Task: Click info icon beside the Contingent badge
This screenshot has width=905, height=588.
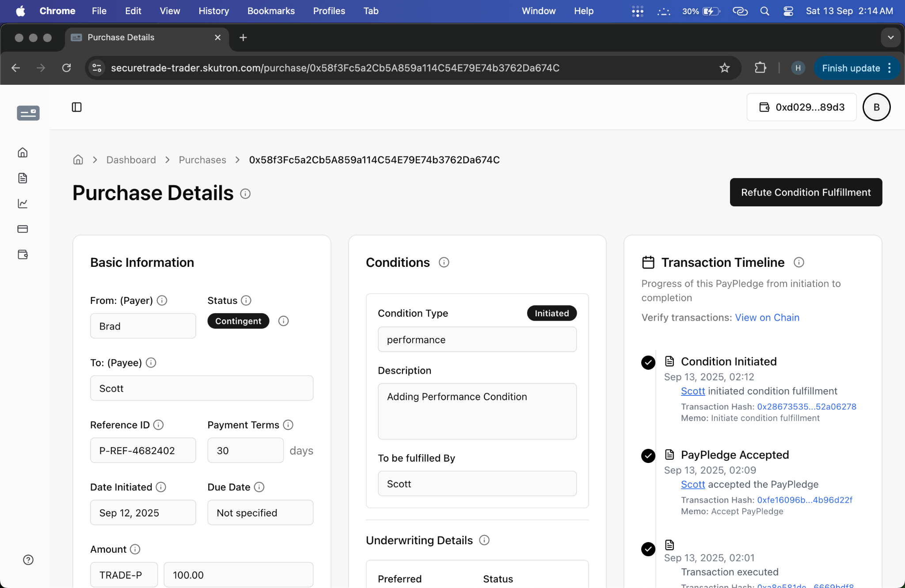Action: (x=284, y=321)
